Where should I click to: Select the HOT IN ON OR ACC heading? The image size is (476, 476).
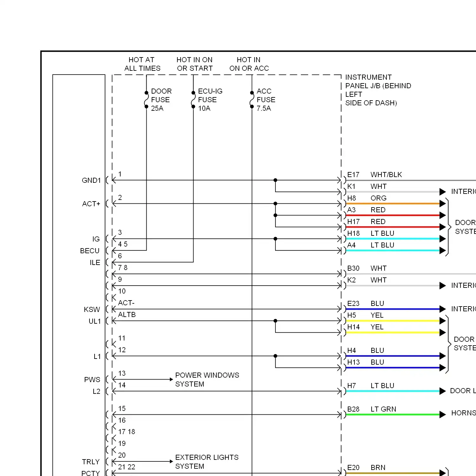(x=249, y=64)
